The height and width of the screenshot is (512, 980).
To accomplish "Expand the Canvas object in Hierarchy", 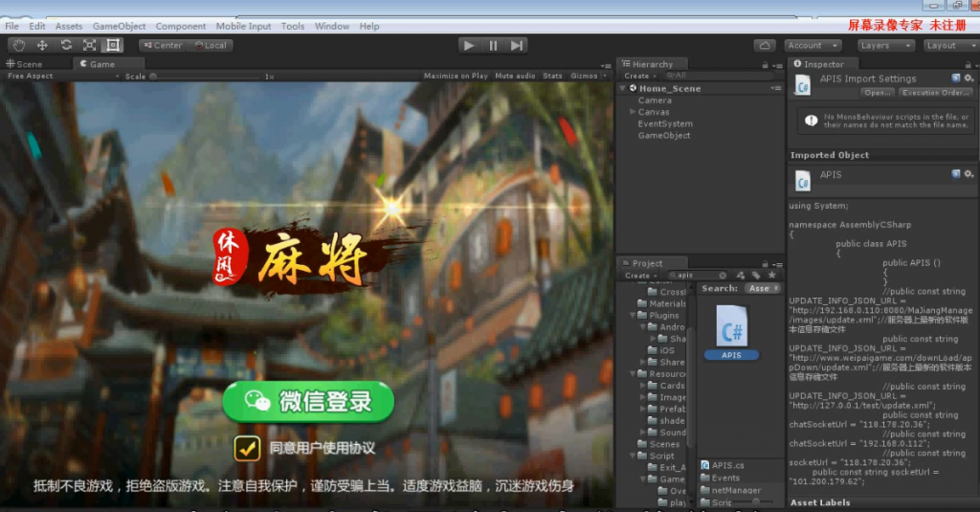I will pos(633,112).
